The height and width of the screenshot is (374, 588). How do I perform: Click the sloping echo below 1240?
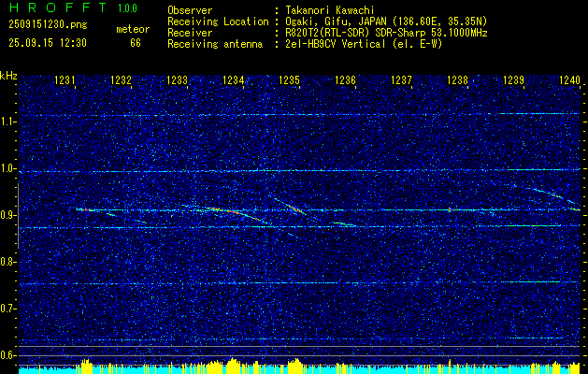point(554,194)
